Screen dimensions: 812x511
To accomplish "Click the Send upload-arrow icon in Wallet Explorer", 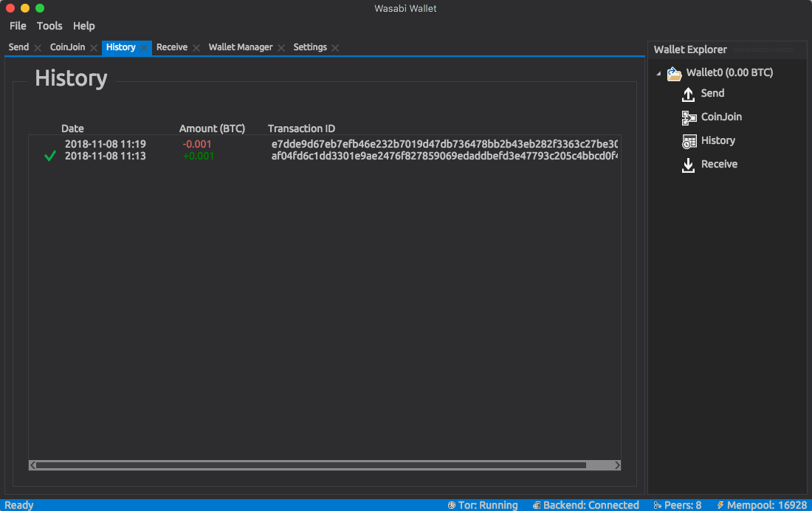I will coord(688,95).
